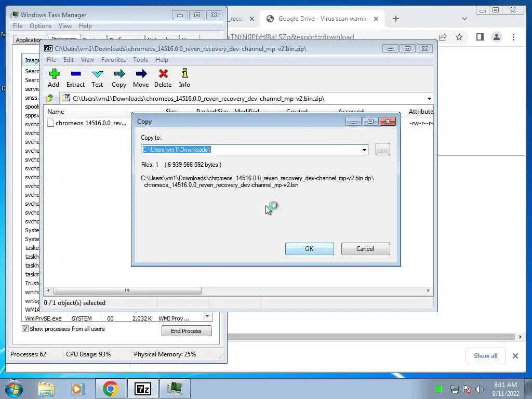Expand the 7-Zip address bar dropdown
This screenshot has width=532, height=399.
click(429, 98)
